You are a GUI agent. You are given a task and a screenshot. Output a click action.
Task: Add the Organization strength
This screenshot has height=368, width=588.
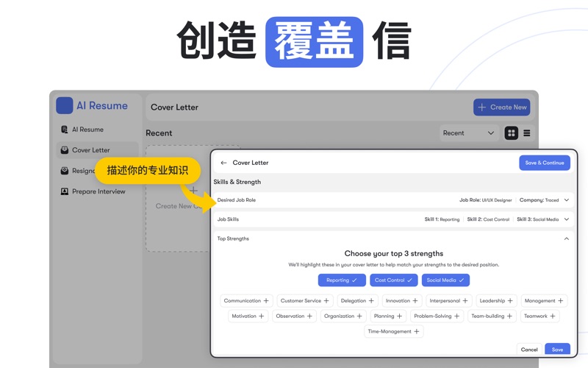[343, 316]
